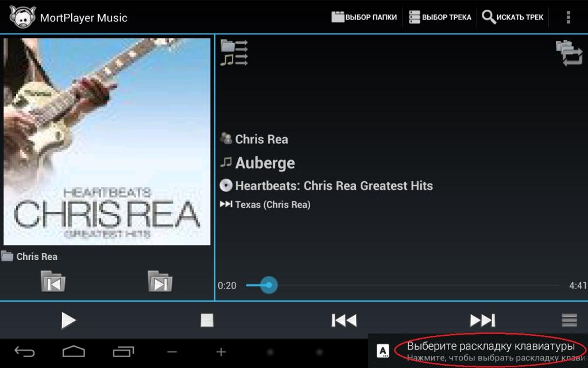Toggle folder sequential play order icon
Viewport: 588px width, 368px height.
234,46
